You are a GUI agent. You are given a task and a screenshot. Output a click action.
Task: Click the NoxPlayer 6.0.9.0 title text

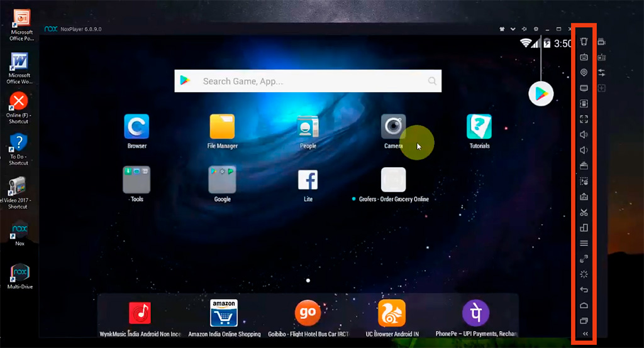coord(81,29)
